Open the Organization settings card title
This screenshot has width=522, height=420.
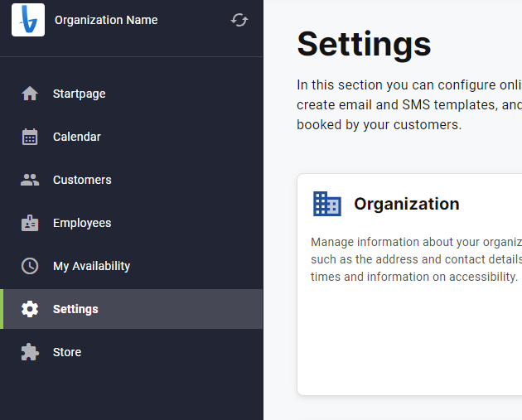pyautogui.click(x=407, y=204)
